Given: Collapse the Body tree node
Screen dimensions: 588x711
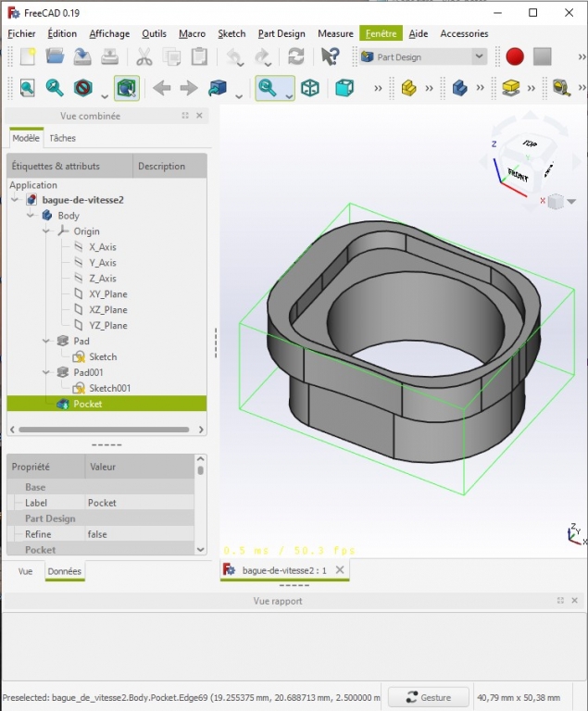Looking at the screenshot, I should tap(31, 216).
